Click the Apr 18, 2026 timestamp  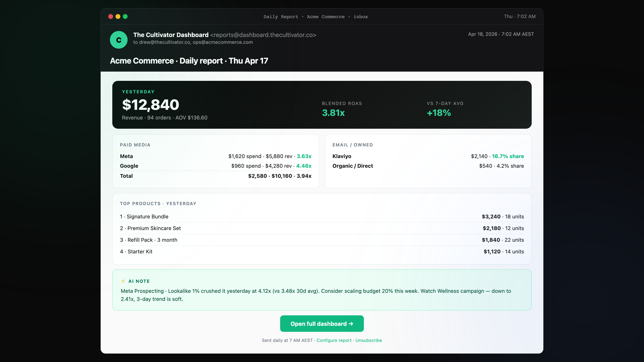tap(501, 34)
